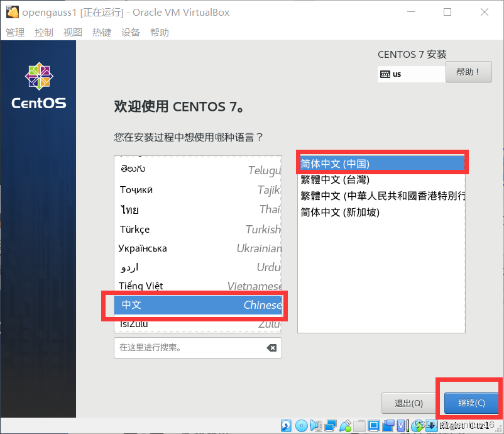Click the display status icon in status bar
Screen dimensions: 504x434
tap(373, 426)
